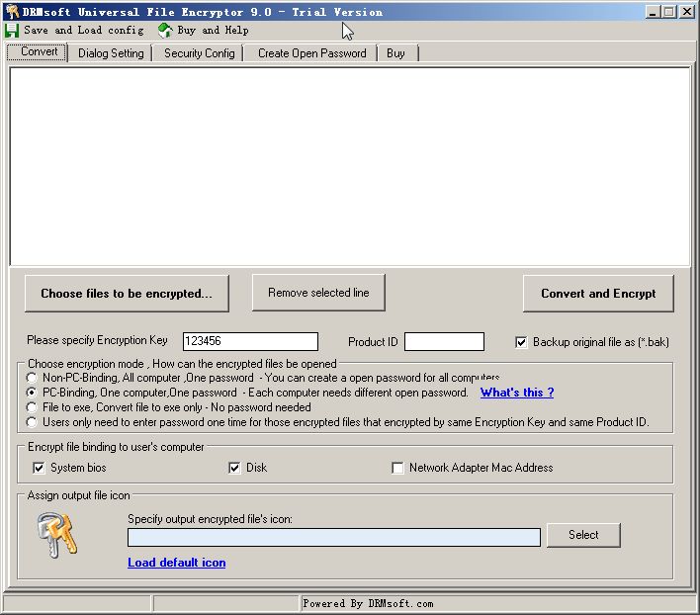
Task: Click the Powered By DRMsoft.com status text
Action: pos(368,604)
